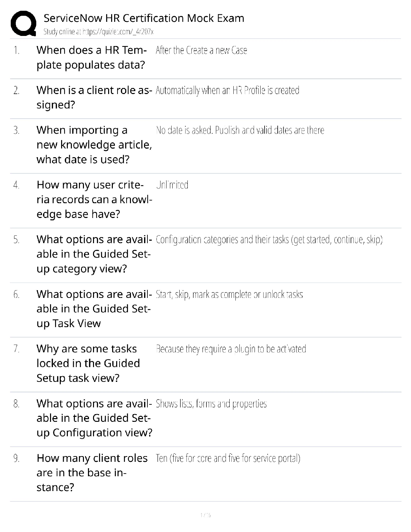Select question 7 about locked tasks
This screenshot has height=532, width=411.
tap(88, 363)
